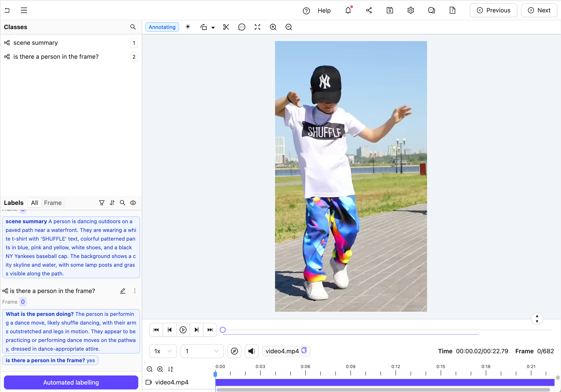Sort labels icon
The width and height of the screenshot is (561, 392).
112,203
